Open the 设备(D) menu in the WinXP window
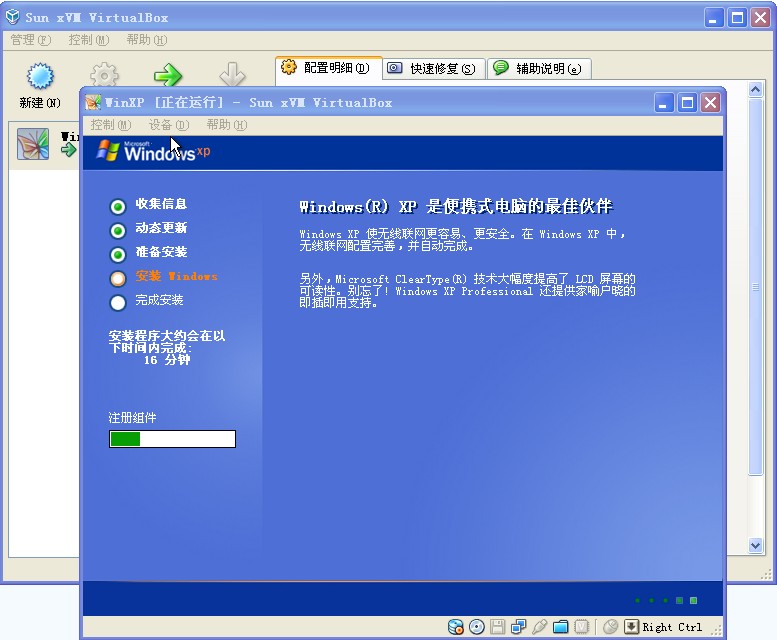Image resolution: width=777 pixels, height=640 pixels. 169,125
